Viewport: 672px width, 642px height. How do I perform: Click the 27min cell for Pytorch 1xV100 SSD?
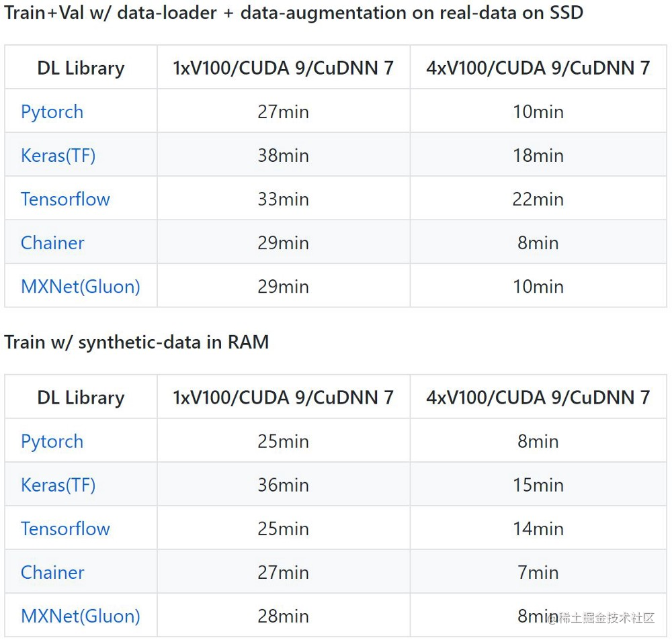click(284, 112)
